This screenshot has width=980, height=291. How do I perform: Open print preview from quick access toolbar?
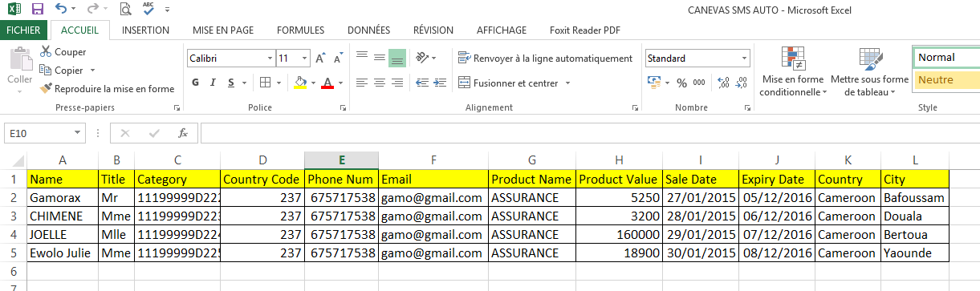125,10
